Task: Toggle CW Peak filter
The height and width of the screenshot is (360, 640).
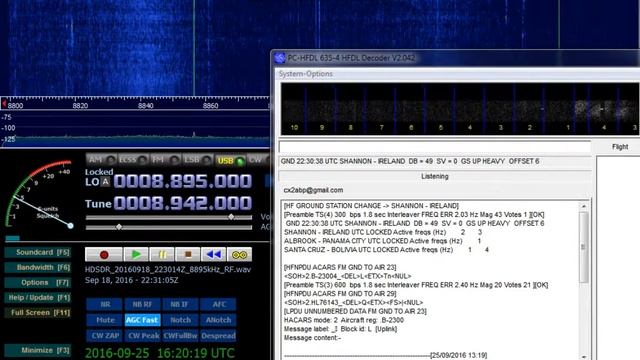Action: 142,336
